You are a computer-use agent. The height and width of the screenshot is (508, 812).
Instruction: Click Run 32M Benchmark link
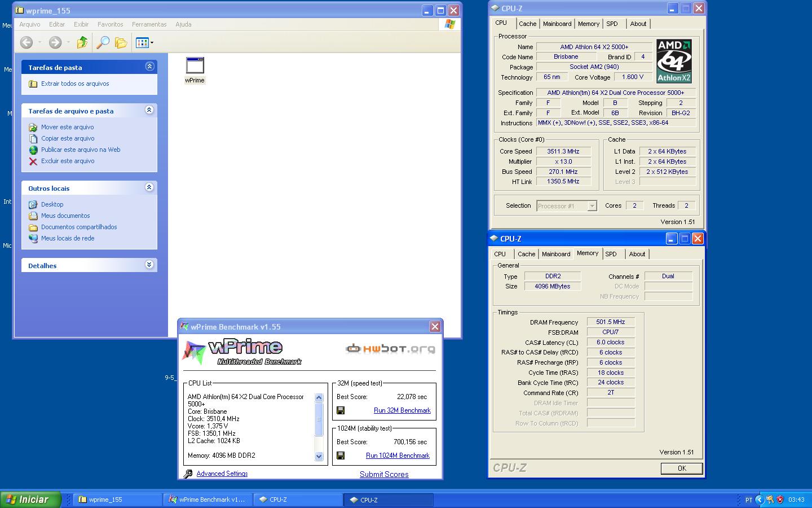pyautogui.click(x=402, y=410)
